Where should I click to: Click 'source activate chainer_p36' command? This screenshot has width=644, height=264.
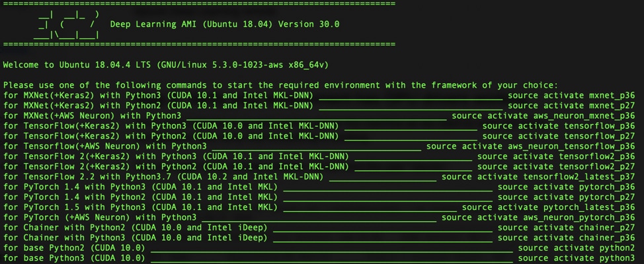click(x=567, y=238)
